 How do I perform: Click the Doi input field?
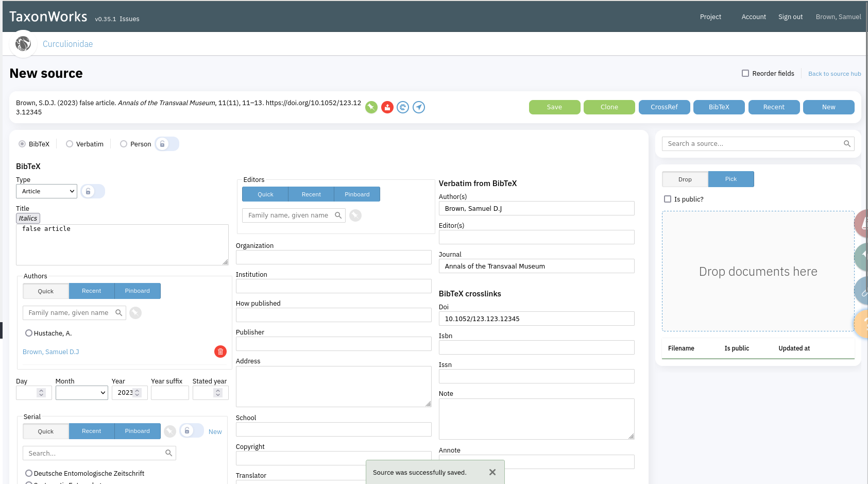[536, 319]
